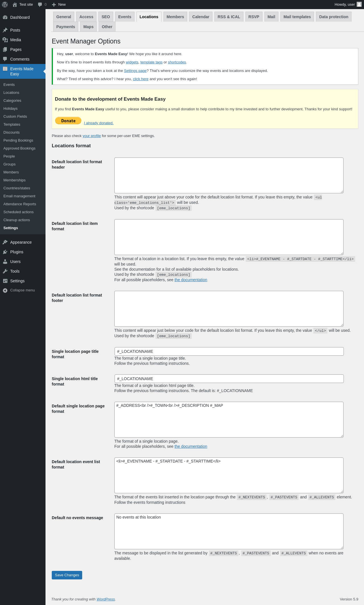Click the user avatar in the admin bar
This screenshot has height=605, width=364.
(359, 5)
